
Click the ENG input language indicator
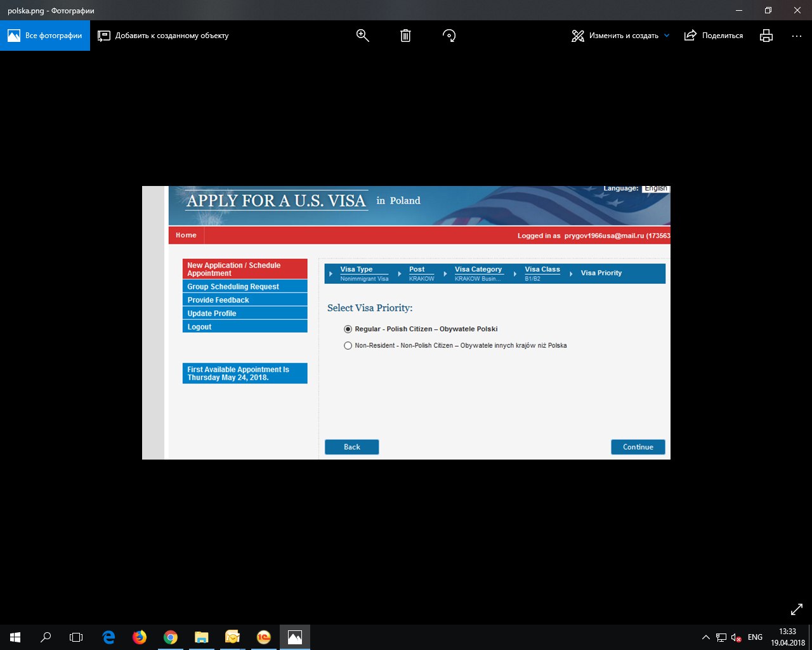[755, 637]
